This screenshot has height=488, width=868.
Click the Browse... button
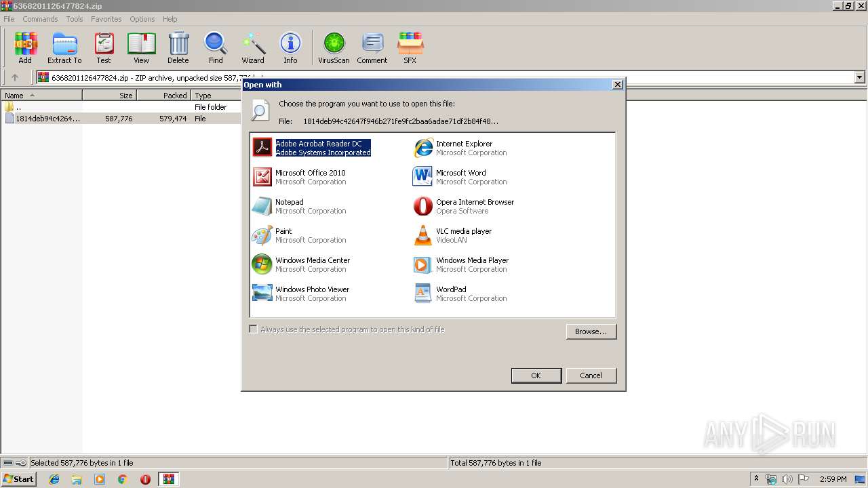pos(591,331)
